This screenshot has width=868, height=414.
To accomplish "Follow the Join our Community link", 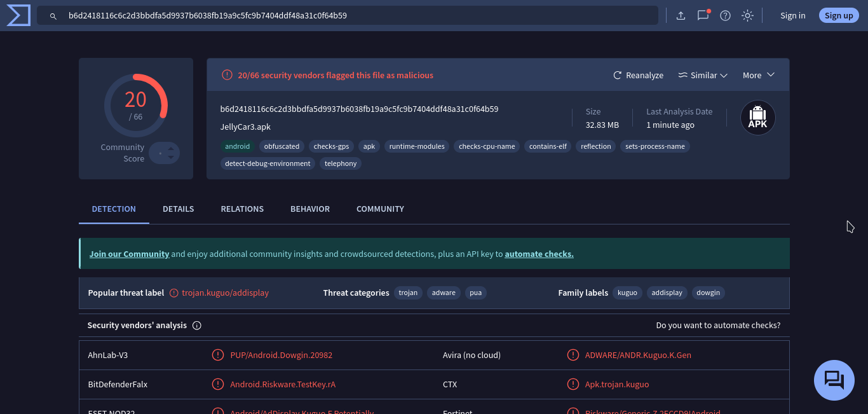I will [x=129, y=254].
